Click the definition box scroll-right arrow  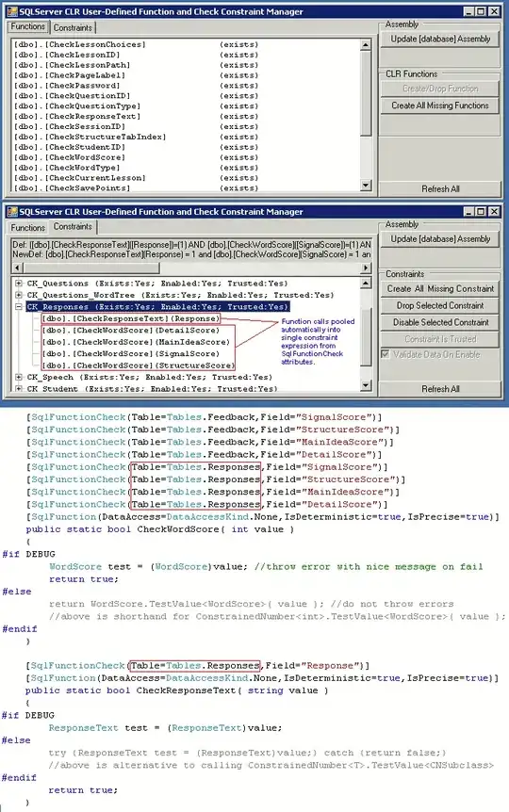(366, 268)
